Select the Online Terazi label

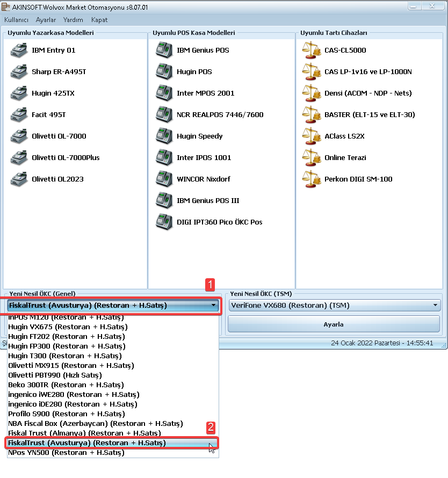345,158
